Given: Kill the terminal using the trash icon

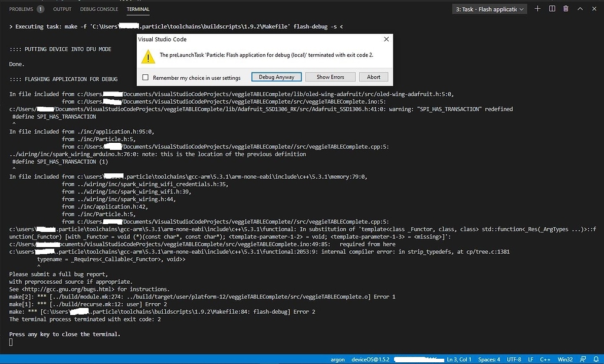Looking at the screenshot, I should pyautogui.click(x=566, y=8).
